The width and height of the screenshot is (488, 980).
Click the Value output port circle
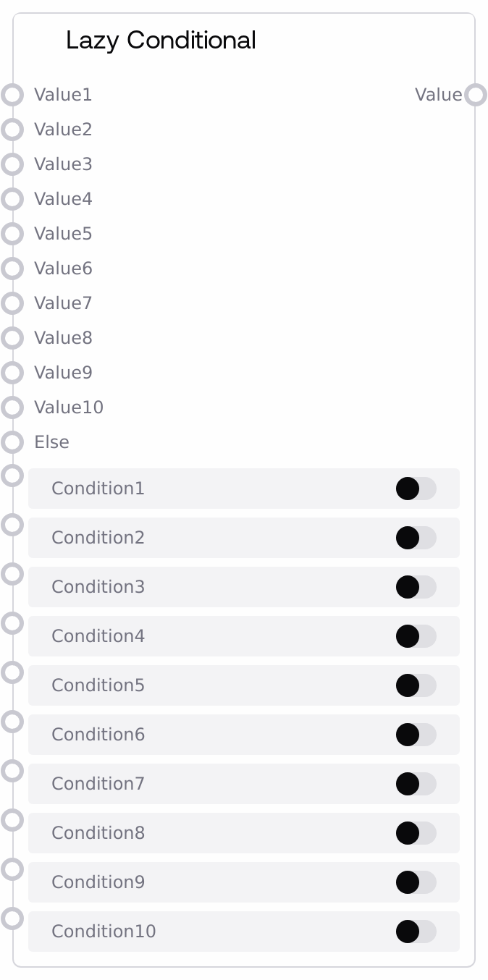click(476, 95)
